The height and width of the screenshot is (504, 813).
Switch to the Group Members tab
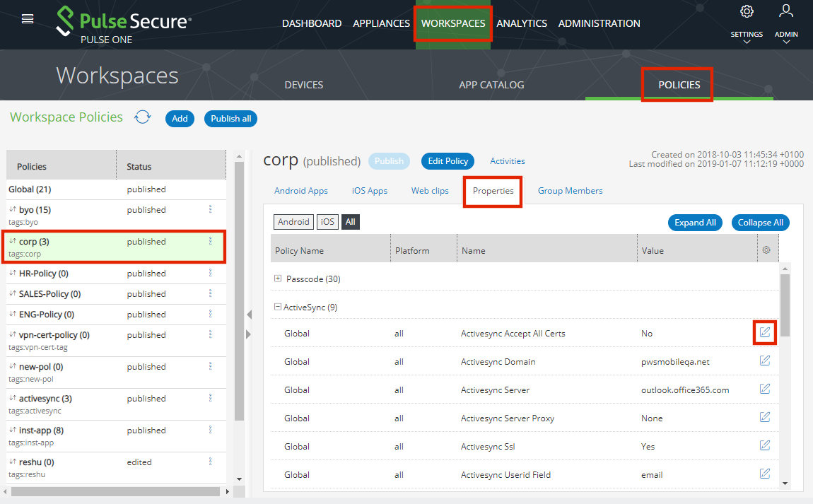click(x=570, y=191)
